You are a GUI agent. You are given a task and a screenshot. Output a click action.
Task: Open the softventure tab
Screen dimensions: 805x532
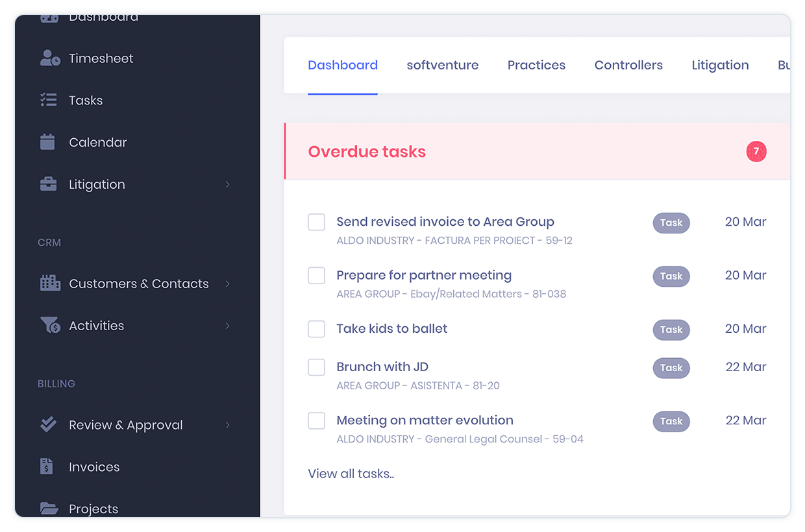[443, 65]
